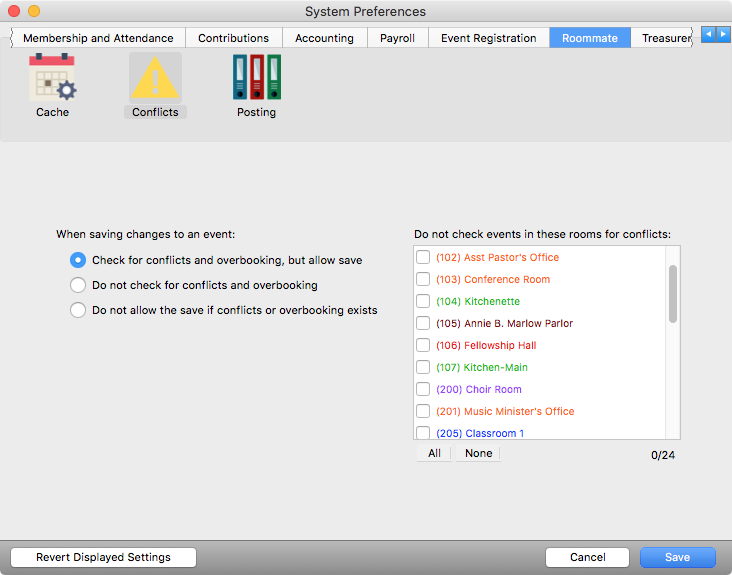The width and height of the screenshot is (732, 575).
Task: Check the (103) Conference Room box
Action: tap(423, 279)
